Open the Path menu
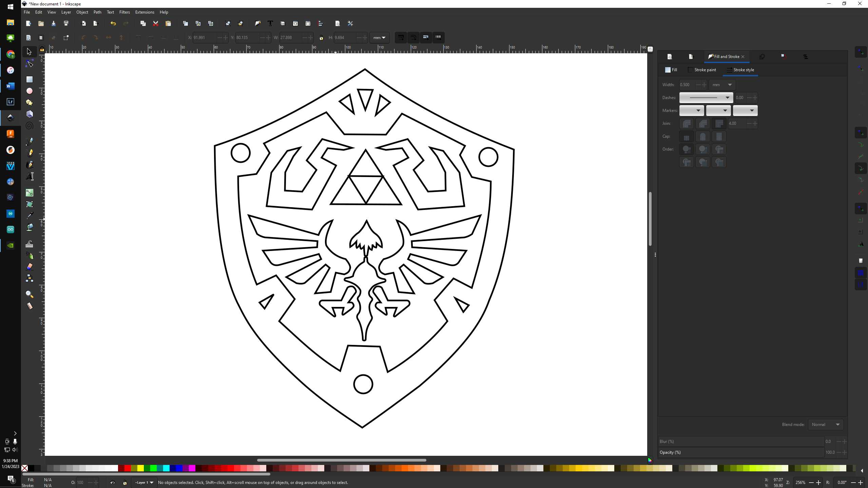The height and width of the screenshot is (488, 868). (x=97, y=12)
